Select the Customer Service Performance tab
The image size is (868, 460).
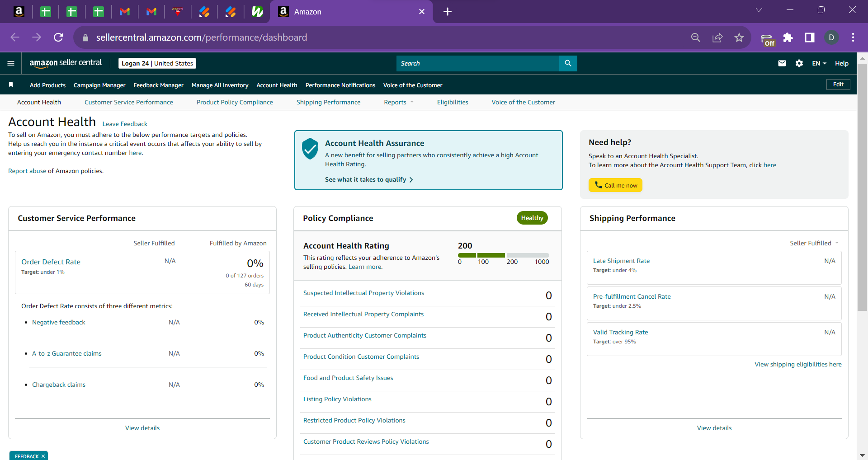coord(129,102)
